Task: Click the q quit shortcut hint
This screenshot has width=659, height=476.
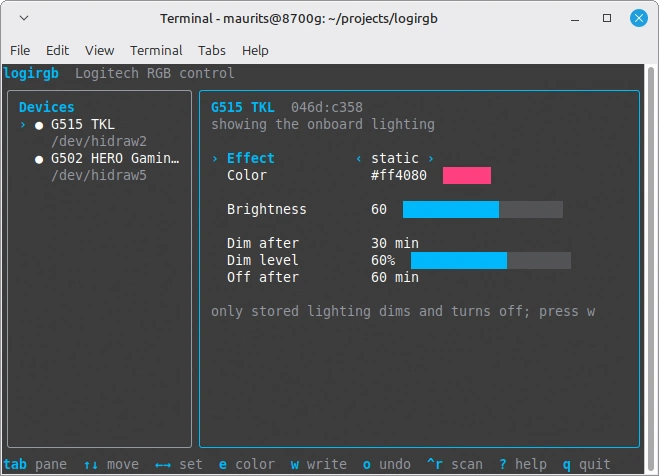Action: coord(587,464)
